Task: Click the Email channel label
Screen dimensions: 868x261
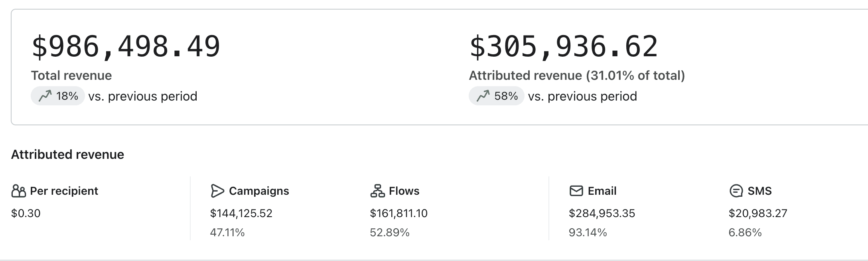Action: pos(602,191)
